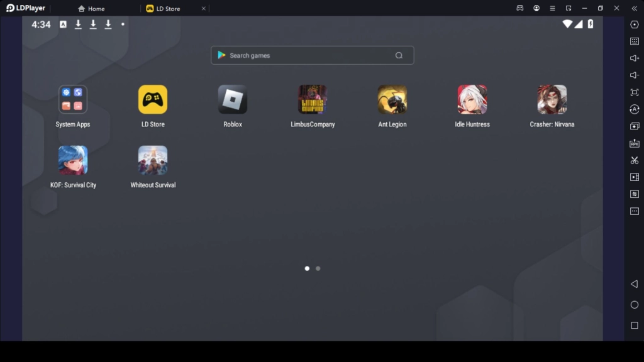Click the 4:34 clock in status bar
The image size is (644, 362).
click(41, 25)
